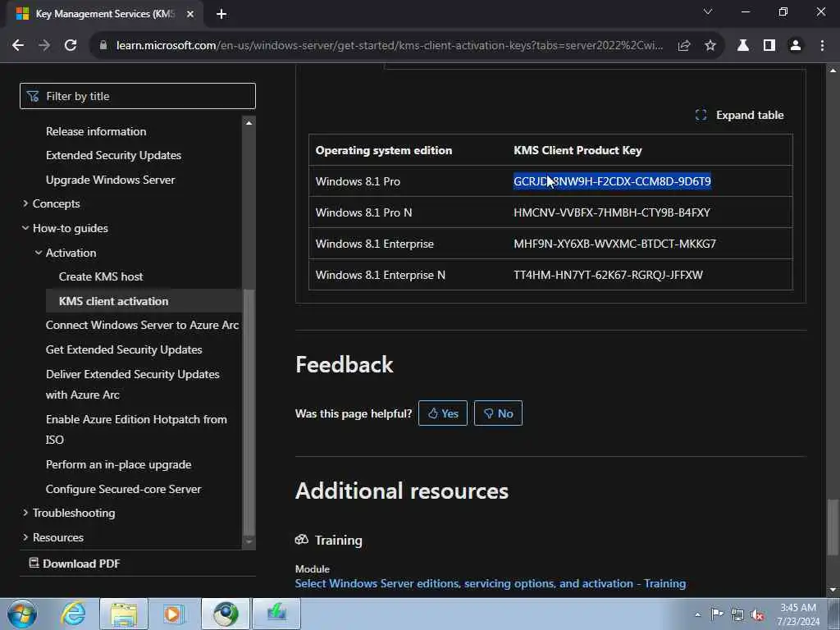
Task: Click No page helpful button
Action: click(x=498, y=413)
